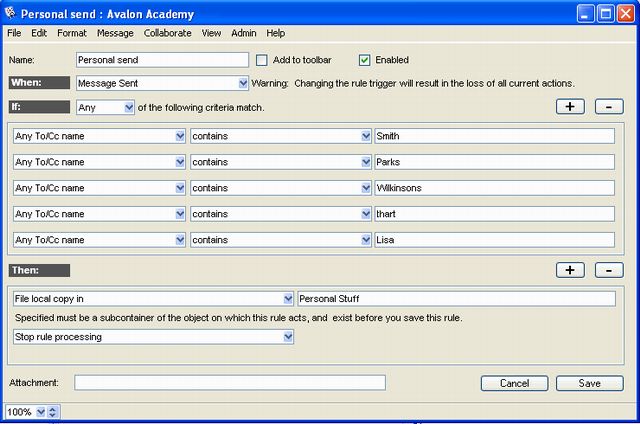640x424 pixels.
Task: Open the Collaborate menu
Action: coord(167,33)
